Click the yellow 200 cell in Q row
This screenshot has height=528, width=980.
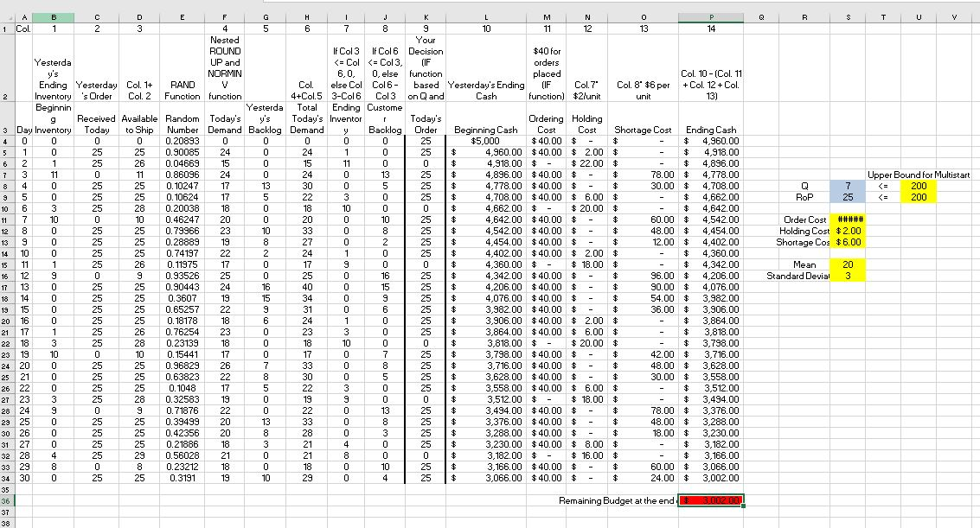[x=918, y=186]
